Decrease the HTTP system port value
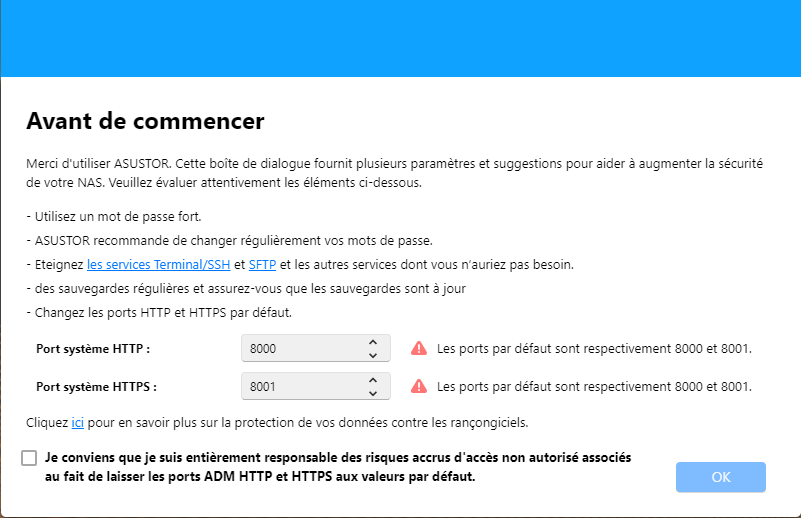The width and height of the screenshot is (801, 518). (373, 355)
